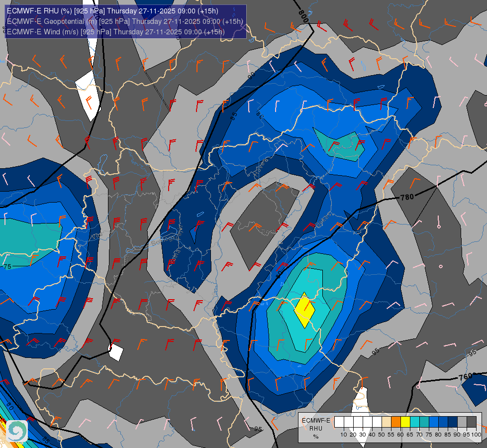This screenshot has height=448, width=487.
Task: Pick the dark gray legend swatch between 95 and 100
Action: [472, 422]
